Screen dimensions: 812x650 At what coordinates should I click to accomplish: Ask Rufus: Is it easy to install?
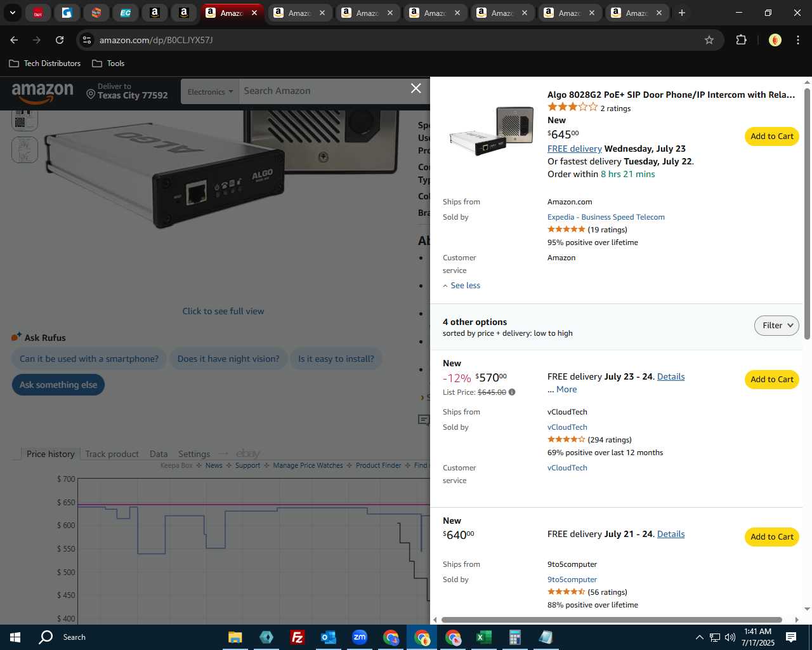click(x=336, y=359)
